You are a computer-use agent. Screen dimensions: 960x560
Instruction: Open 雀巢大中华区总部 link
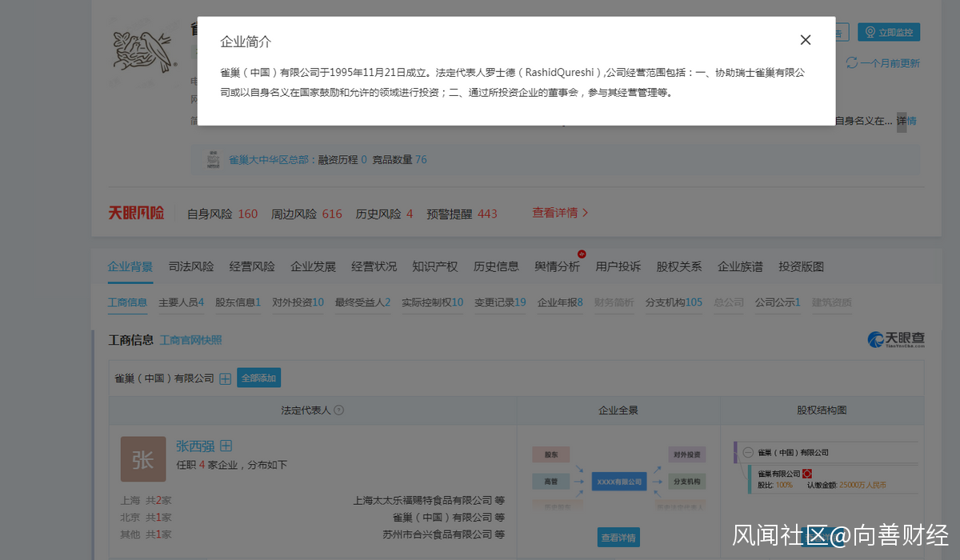point(270,159)
